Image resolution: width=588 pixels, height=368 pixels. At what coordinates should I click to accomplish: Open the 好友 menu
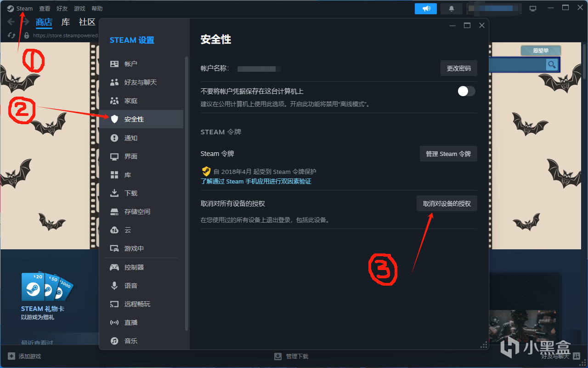(62, 9)
